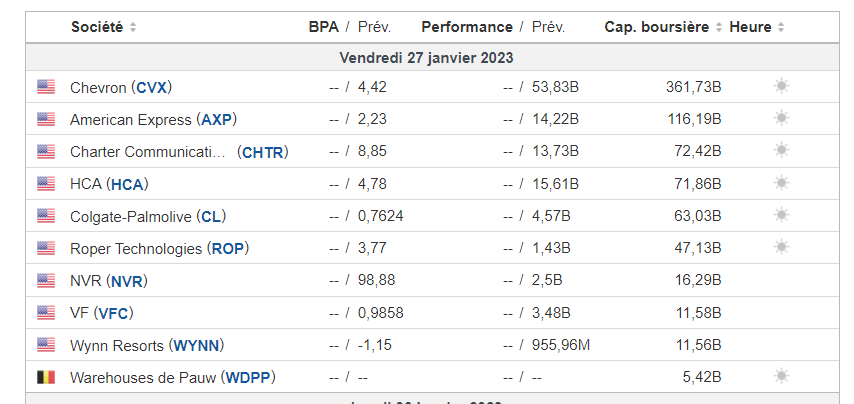This screenshot has width=854, height=404.
Task: Click the sun icon in Roper Technologies row
Action: coord(781,247)
